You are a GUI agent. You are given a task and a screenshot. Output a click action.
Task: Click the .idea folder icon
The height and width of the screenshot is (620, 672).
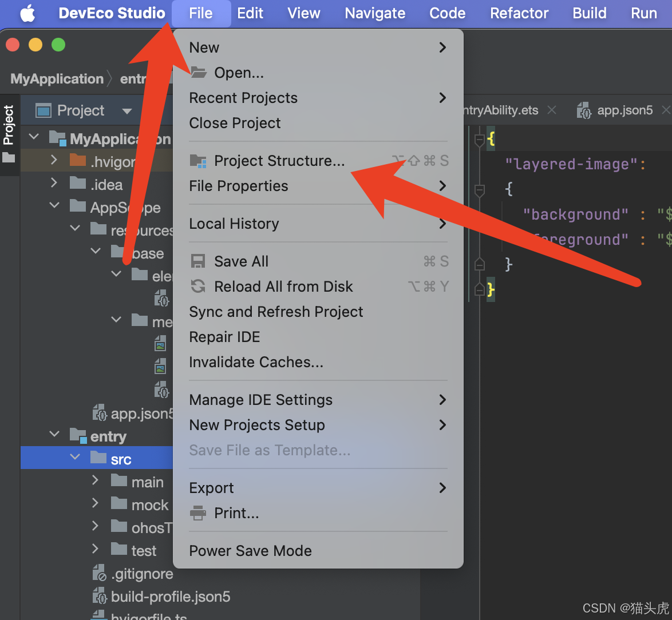pyautogui.click(x=78, y=183)
